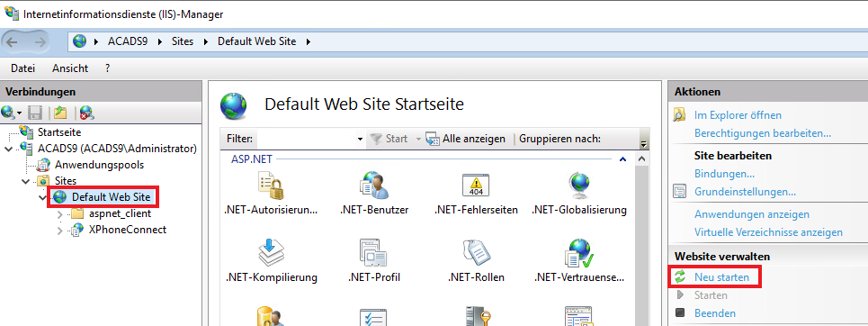
Task: Open the .NET-Vertrauensebenen feature icon
Action: 578,252
